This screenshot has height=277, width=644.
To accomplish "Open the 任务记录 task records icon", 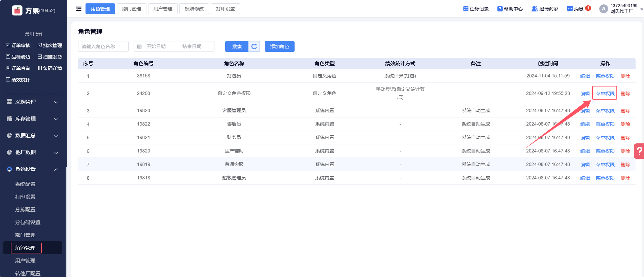I will point(466,9).
